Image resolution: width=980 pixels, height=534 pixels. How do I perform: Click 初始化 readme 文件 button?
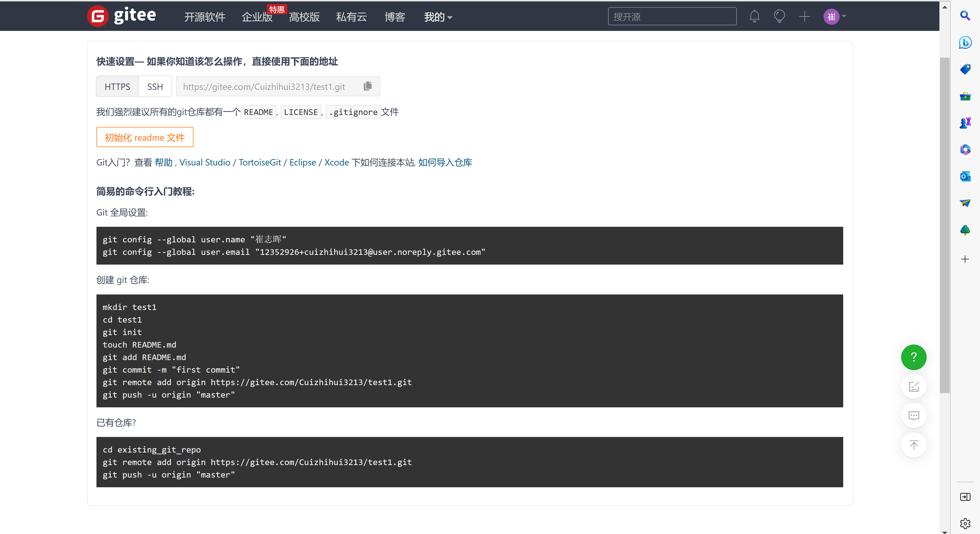click(x=144, y=137)
